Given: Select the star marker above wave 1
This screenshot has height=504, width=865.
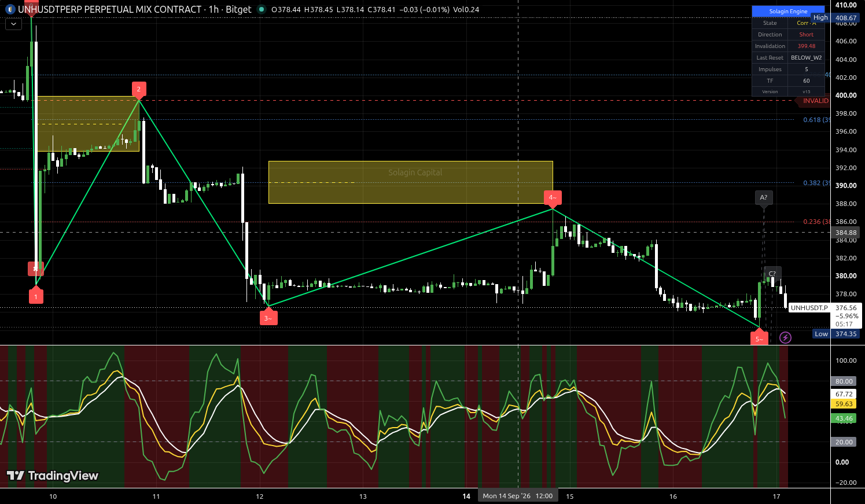Looking at the screenshot, I should click(36, 268).
